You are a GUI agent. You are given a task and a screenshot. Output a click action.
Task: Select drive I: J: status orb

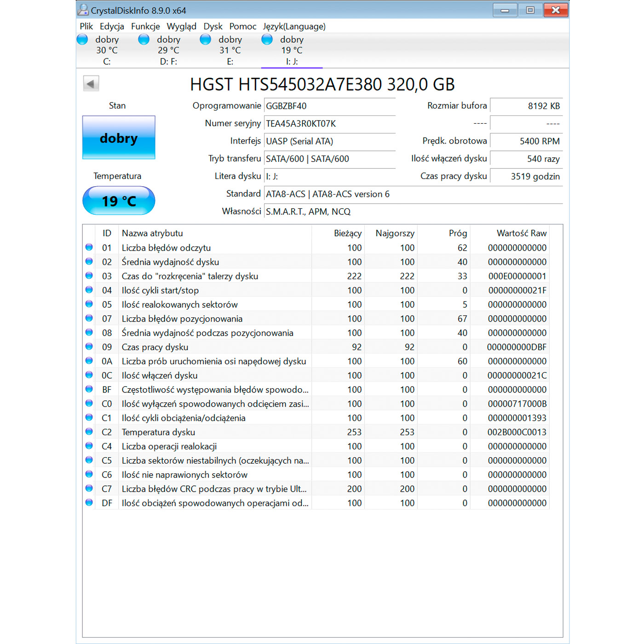point(267,40)
